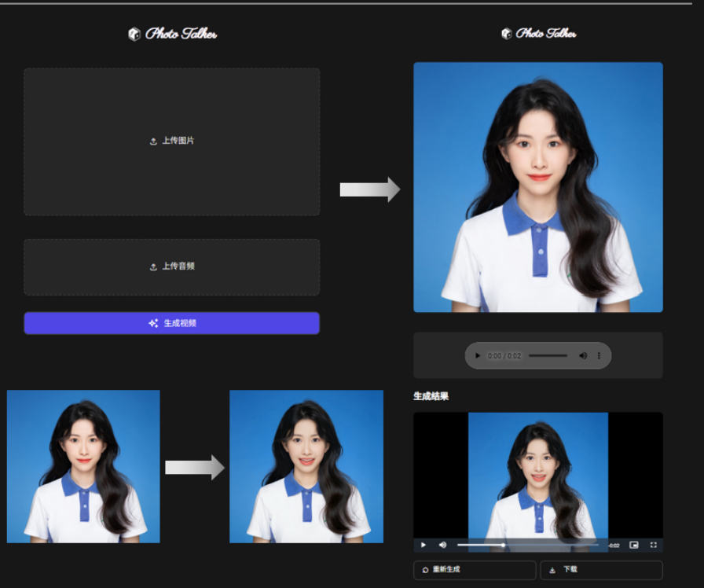
Task: Click the 生成视频 generate video button
Action: tap(172, 323)
